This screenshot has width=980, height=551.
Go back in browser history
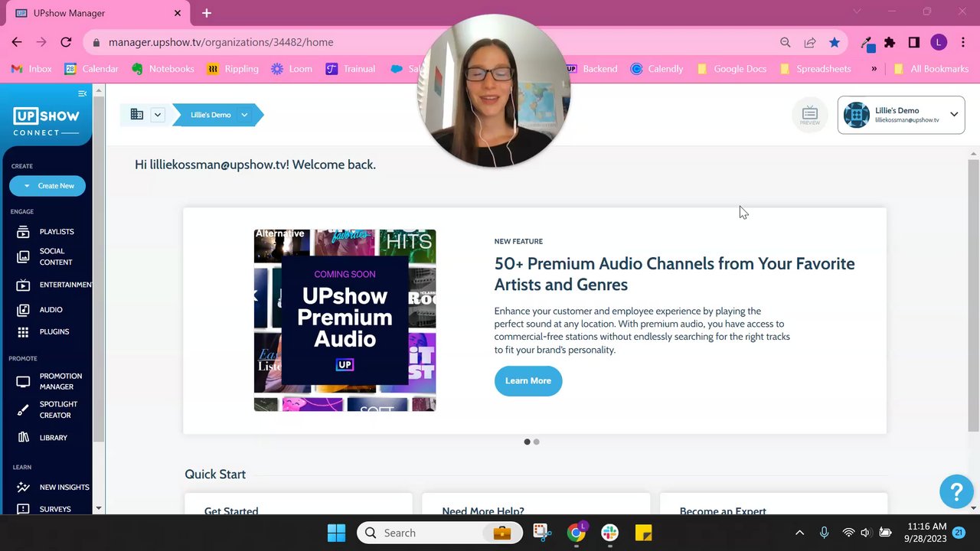tap(17, 42)
